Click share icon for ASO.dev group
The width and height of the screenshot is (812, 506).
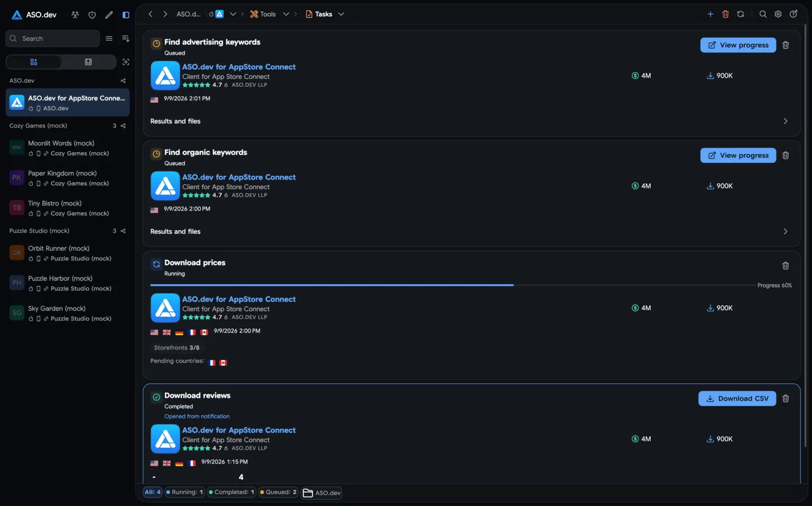(x=123, y=81)
